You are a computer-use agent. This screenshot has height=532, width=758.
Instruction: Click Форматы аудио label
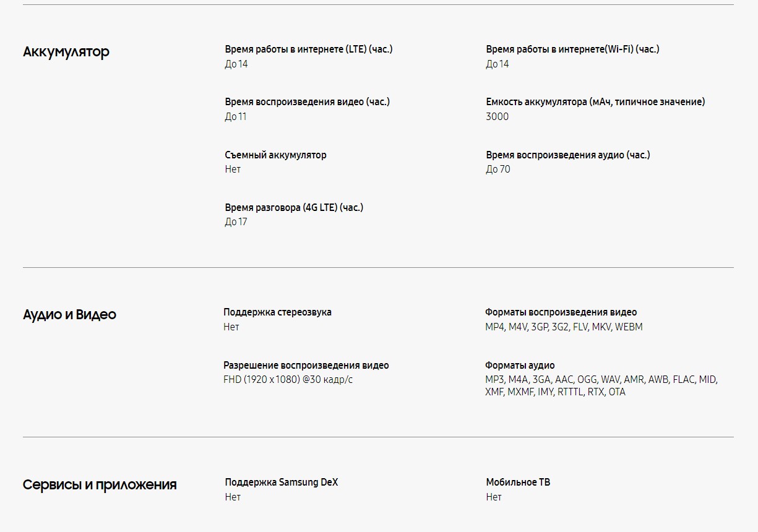[520, 365]
